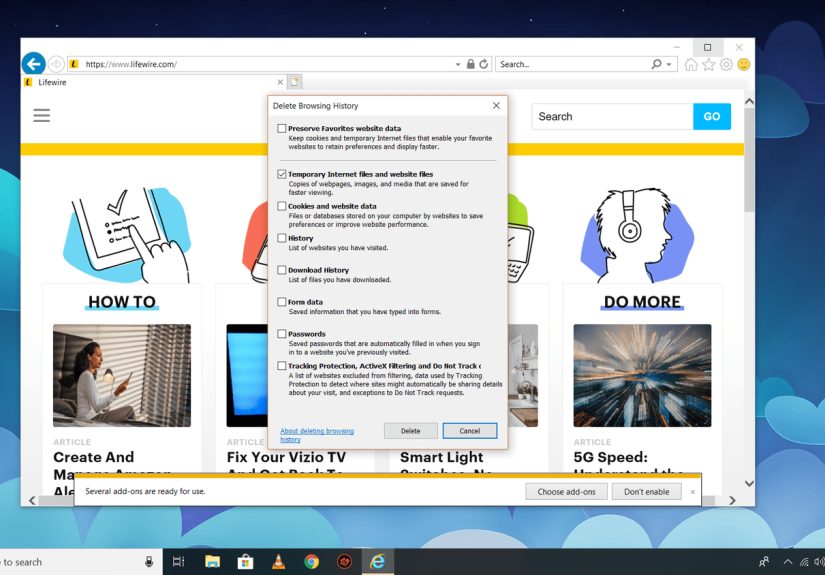Click the Internet Explorer taskbar icon
This screenshot has height=575, width=825.
coord(377,562)
